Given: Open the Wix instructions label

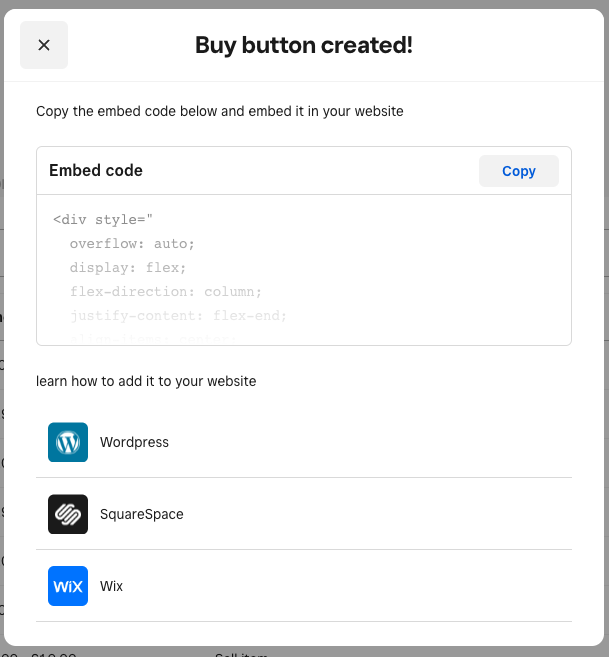Looking at the screenshot, I should 111,586.
